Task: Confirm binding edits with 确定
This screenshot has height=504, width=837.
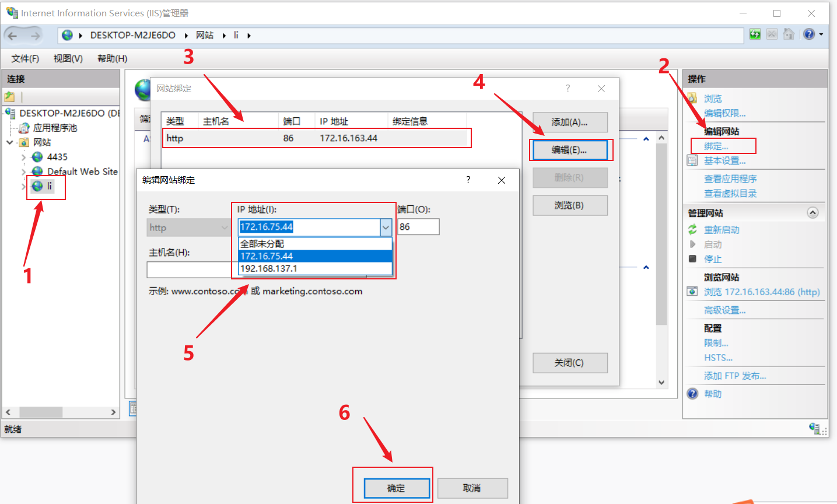Action: coord(396,488)
